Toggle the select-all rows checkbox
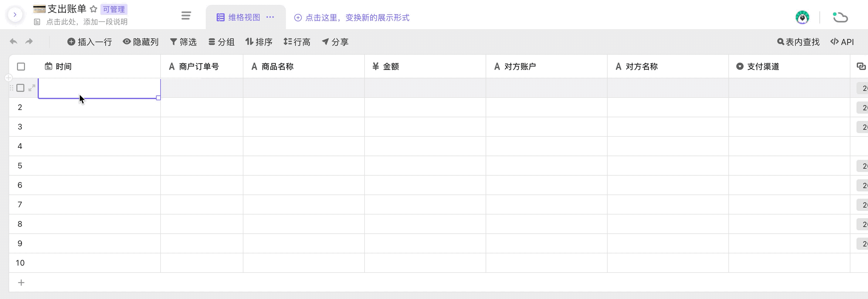Screen dimensions: 868x299 pos(21,67)
